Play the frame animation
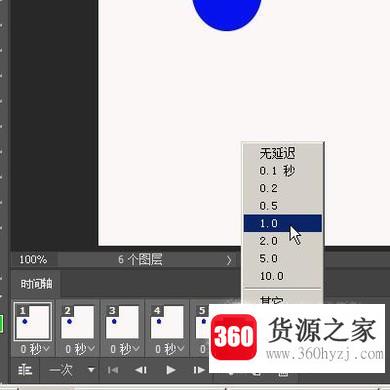The height and width of the screenshot is (390, 390). pyautogui.click(x=171, y=370)
